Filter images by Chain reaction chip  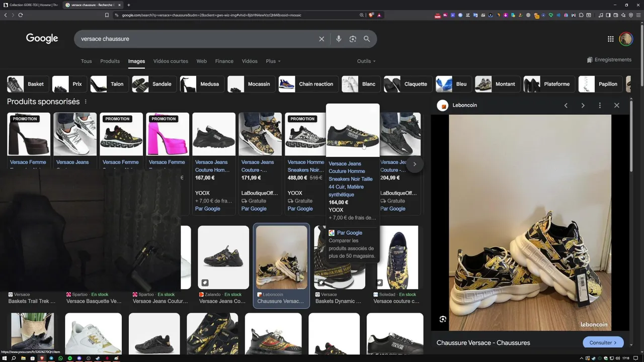coord(308,84)
